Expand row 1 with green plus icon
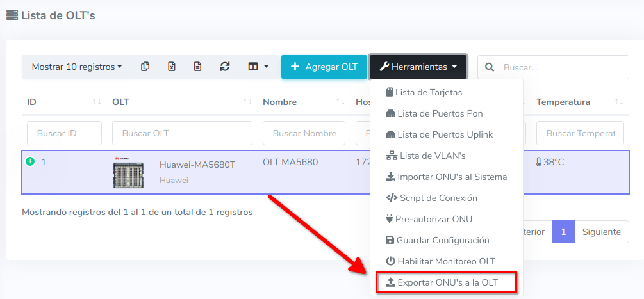This screenshot has width=644, height=299. coord(30,161)
